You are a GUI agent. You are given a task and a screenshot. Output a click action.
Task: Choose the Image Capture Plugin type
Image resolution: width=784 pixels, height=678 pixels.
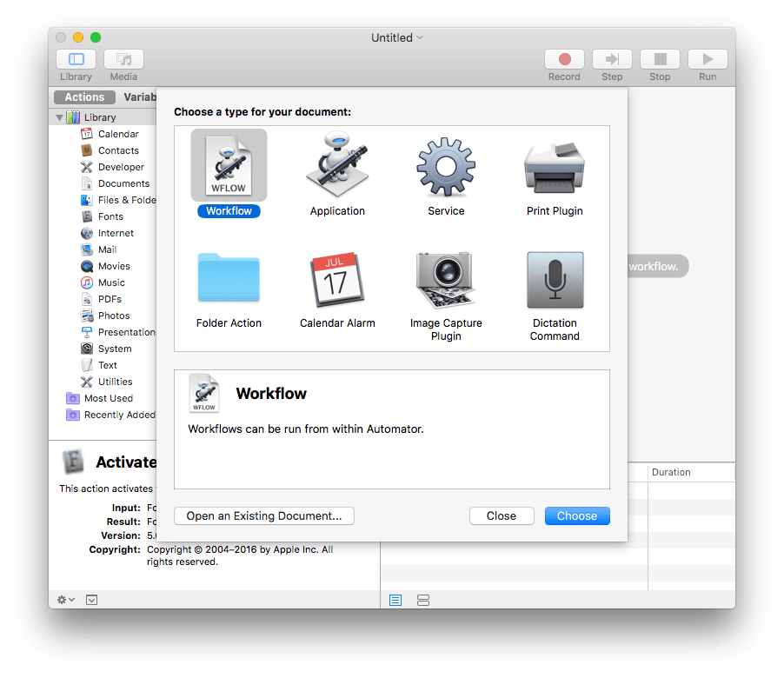[446, 279]
